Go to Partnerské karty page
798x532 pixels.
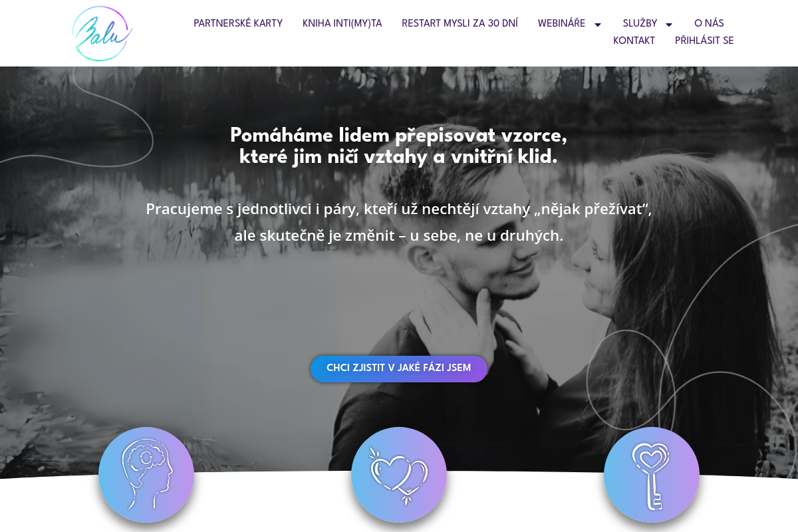click(x=238, y=23)
